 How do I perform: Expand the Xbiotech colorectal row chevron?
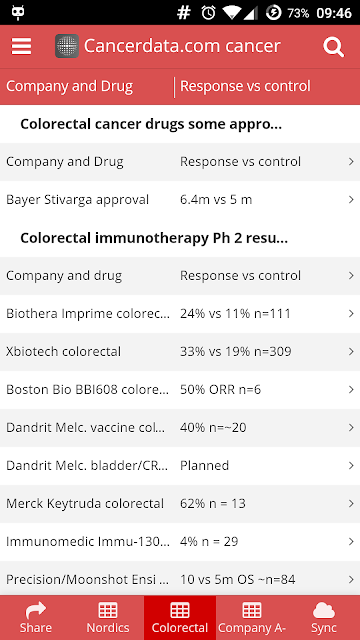[351, 351]
